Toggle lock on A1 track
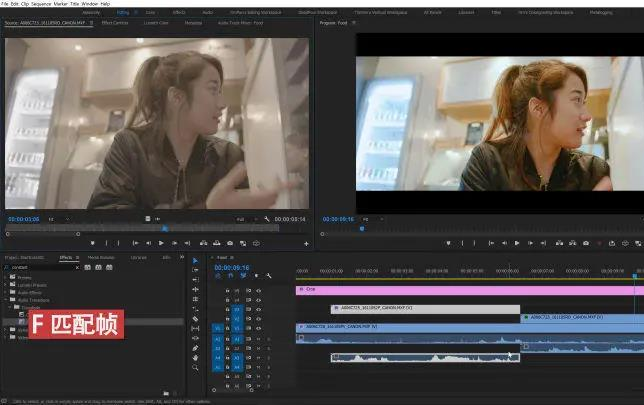The image size is (644, 405). [227, 339]
